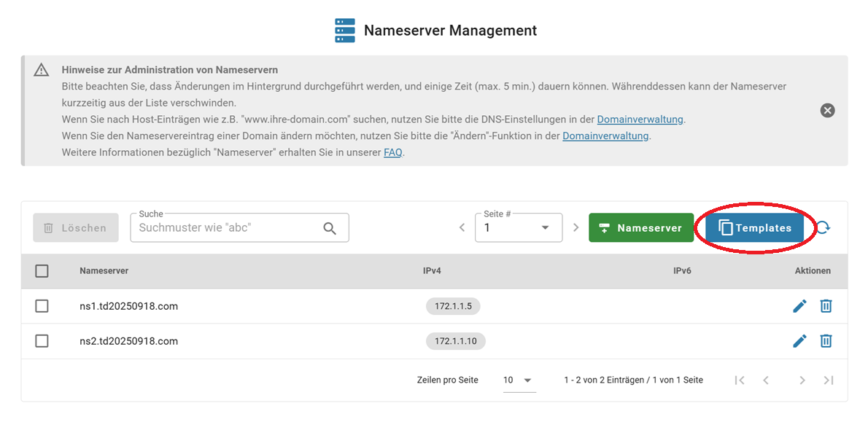This screenshot has width=868, height=430.
Task: Open the Seite # page dropdown
Action: tap(518, 228)
